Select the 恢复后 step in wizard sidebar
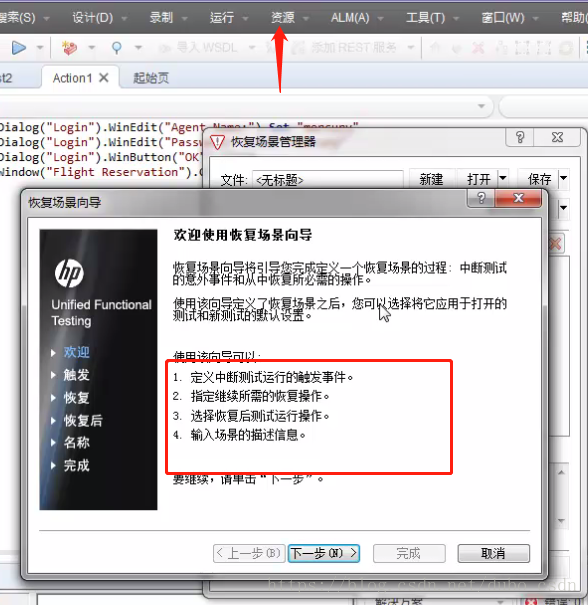The image size is (588, 605). (x=83, y=420)
